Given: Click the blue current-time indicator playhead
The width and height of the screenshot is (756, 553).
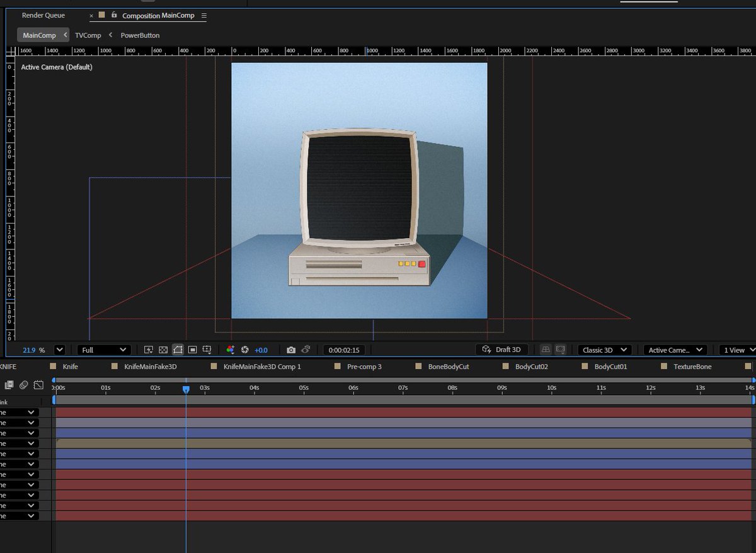Looking at the screenshot, I should (x=186, y=390).
